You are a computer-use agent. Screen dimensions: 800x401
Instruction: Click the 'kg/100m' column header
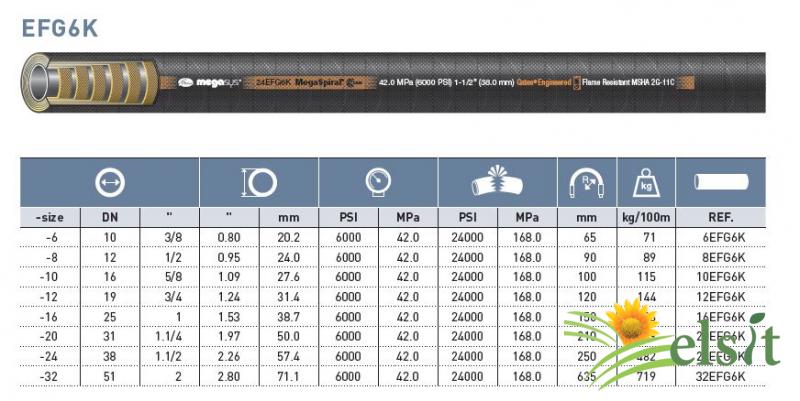point(646,217)
